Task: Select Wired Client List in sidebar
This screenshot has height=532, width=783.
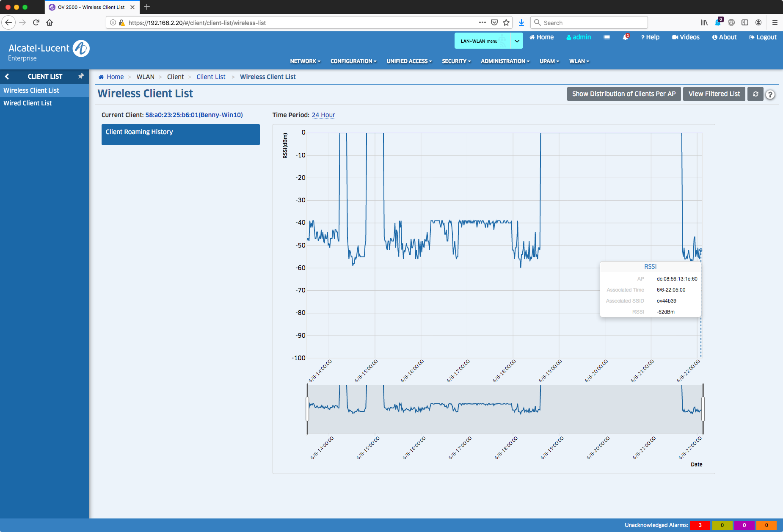Action: coord(28,103)
